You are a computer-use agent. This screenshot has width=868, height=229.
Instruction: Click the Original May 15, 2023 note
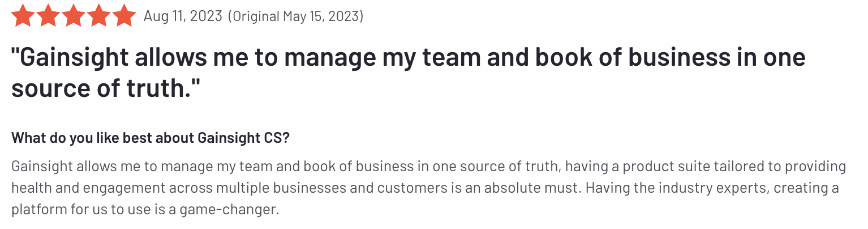coord(295,16)
